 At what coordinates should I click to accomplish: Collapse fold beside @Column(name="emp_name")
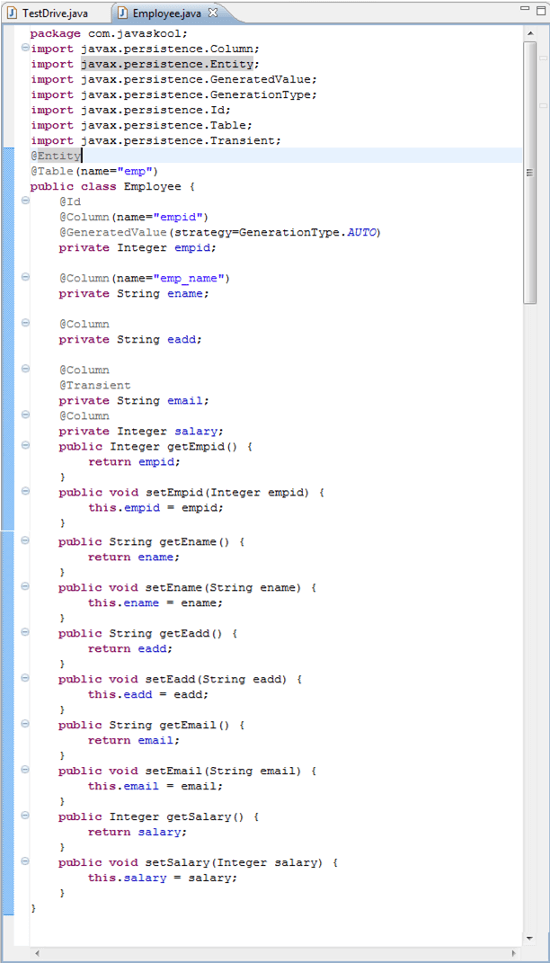pyautogui.click(x=25, y=277)
